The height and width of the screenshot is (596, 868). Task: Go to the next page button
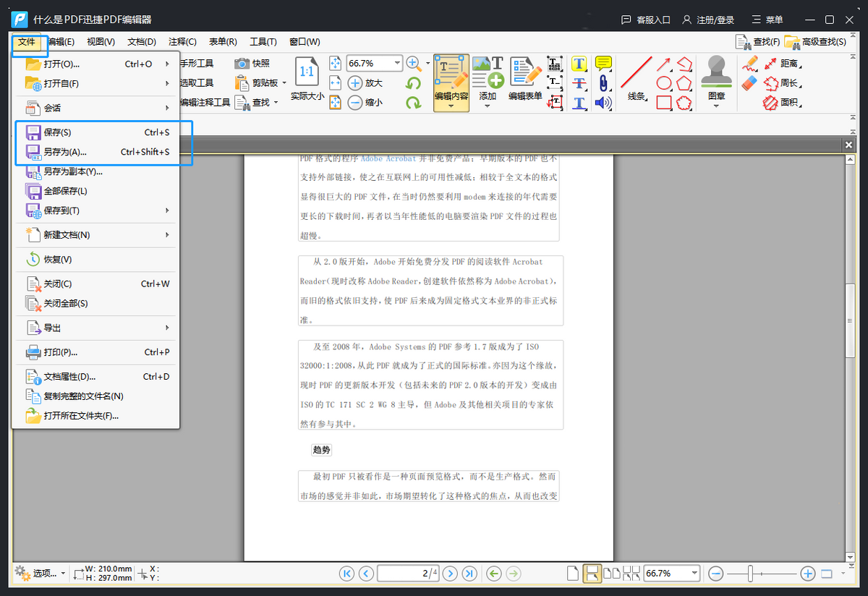click(x=450, y=574)
